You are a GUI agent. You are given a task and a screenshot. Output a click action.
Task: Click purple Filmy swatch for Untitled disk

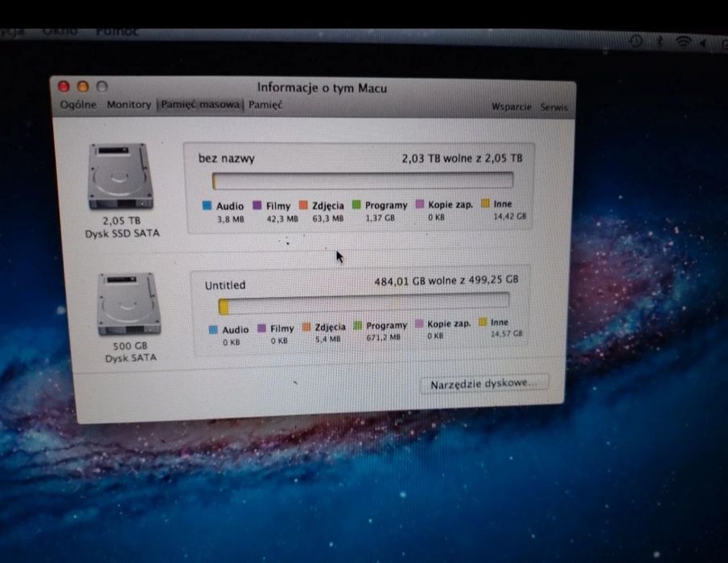click(x=261, y=328)
